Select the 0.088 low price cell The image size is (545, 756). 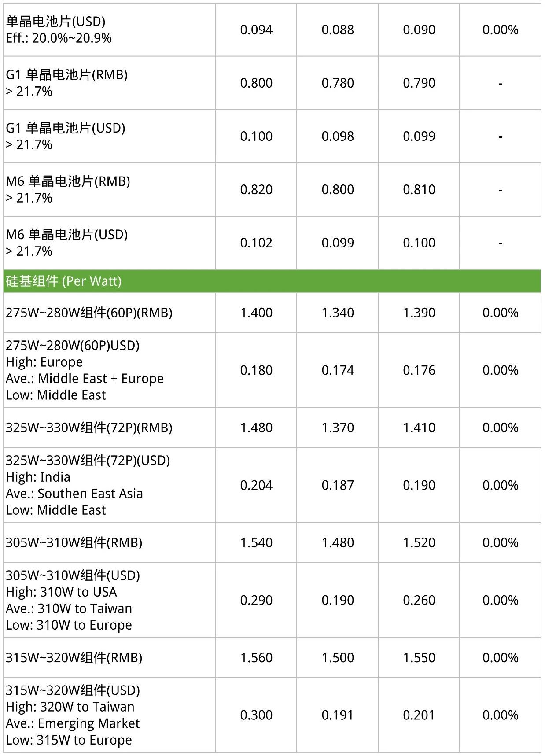tap(338, 30)
